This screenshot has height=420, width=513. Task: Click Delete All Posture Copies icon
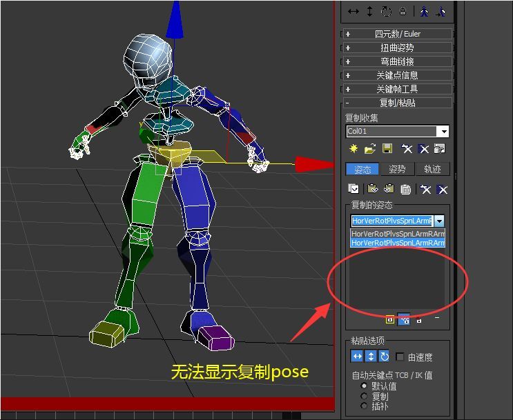[x=442, y=189]
